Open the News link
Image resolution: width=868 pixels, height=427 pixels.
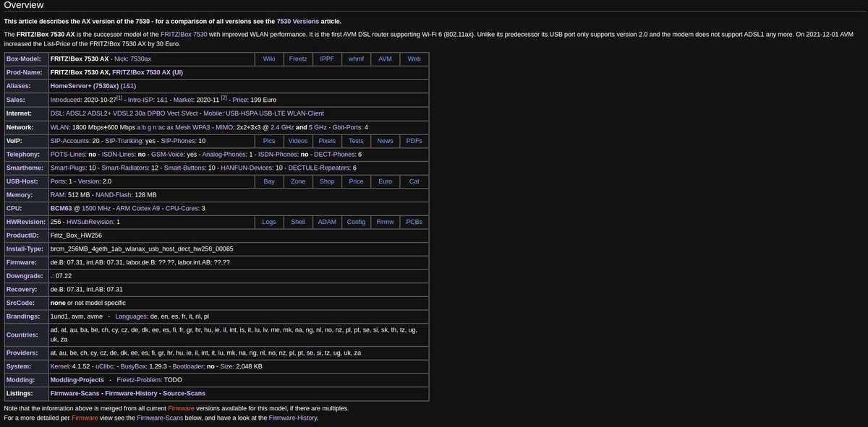tap(385, 141)
